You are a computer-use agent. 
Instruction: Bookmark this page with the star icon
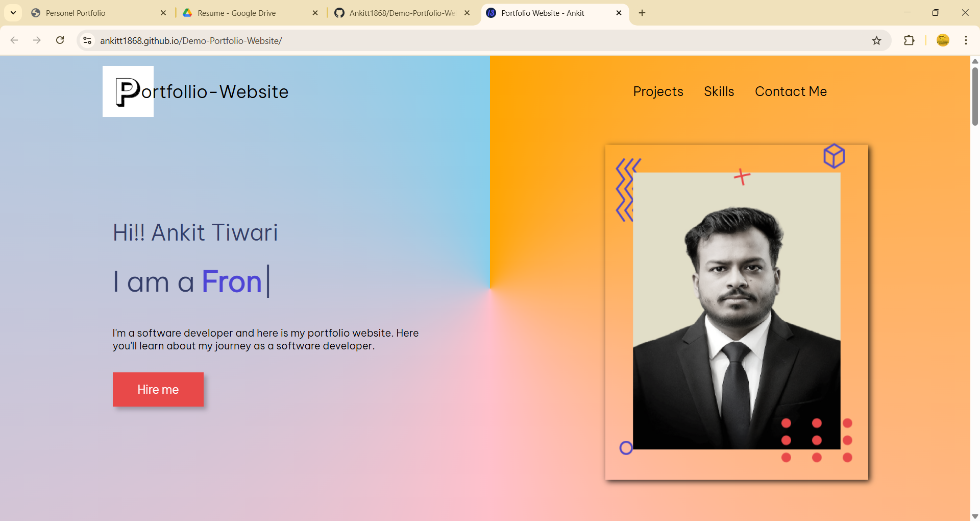point(877,40)
